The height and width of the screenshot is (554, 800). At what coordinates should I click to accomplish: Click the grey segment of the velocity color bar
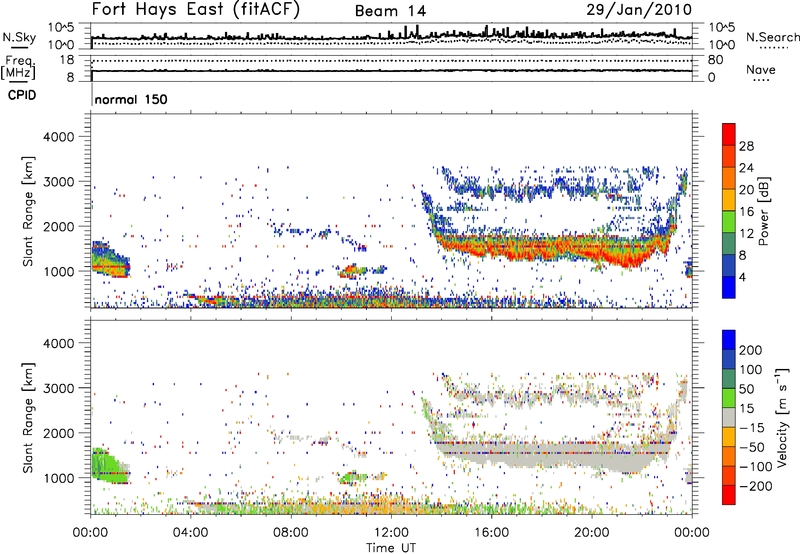point(729,417)
